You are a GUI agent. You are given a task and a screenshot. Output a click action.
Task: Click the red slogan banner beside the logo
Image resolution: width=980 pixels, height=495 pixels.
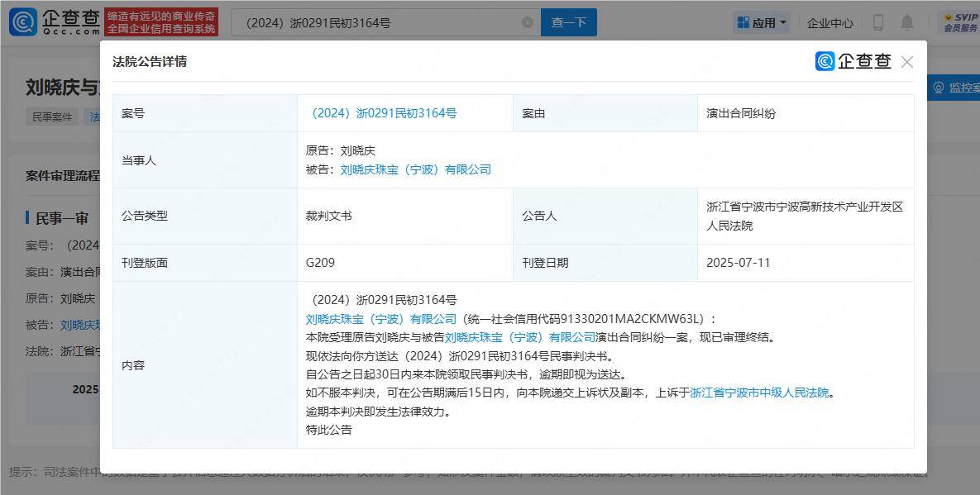tap(161, 22)
